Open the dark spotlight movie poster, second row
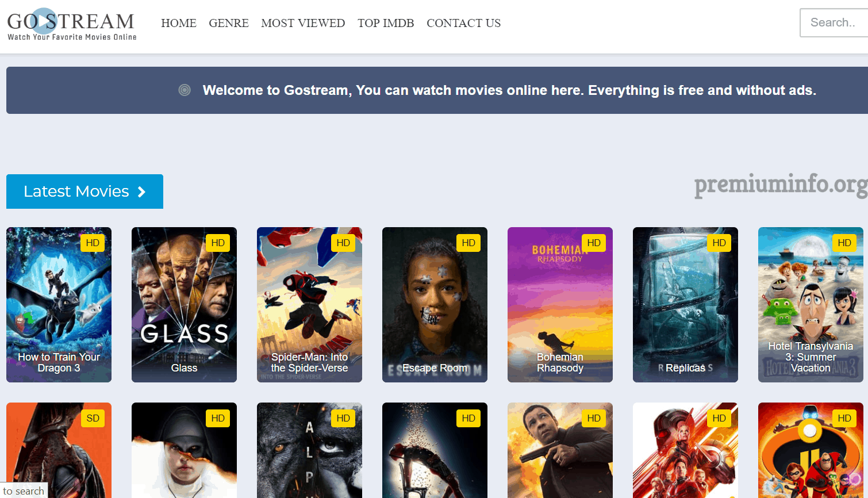Screen dimensions: 868x498 coord(435,450)
